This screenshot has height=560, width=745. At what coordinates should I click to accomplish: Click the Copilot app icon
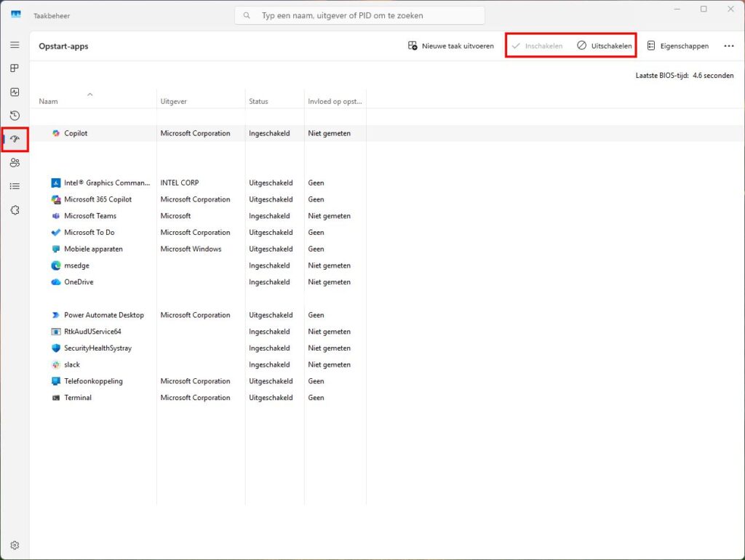(x=54, y=133)
